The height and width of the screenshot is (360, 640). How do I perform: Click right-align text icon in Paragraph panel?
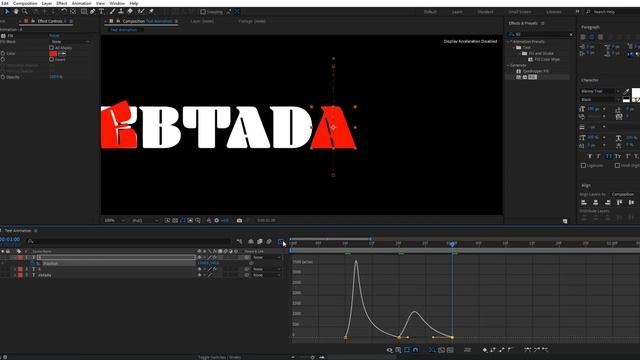point(600,37)
